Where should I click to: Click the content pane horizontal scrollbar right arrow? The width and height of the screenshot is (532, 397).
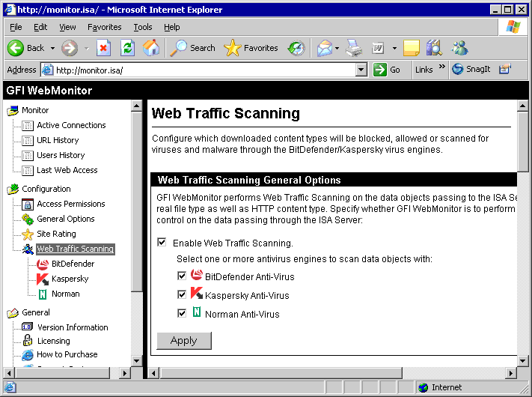click(x=511, y=374)
